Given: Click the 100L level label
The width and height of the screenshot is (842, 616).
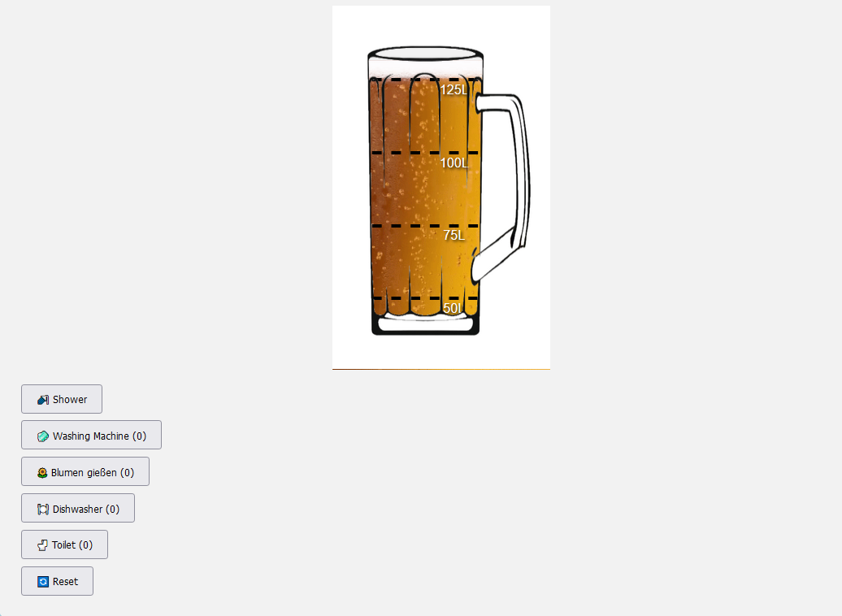Looking at the screenshot, I should [454, 163].
